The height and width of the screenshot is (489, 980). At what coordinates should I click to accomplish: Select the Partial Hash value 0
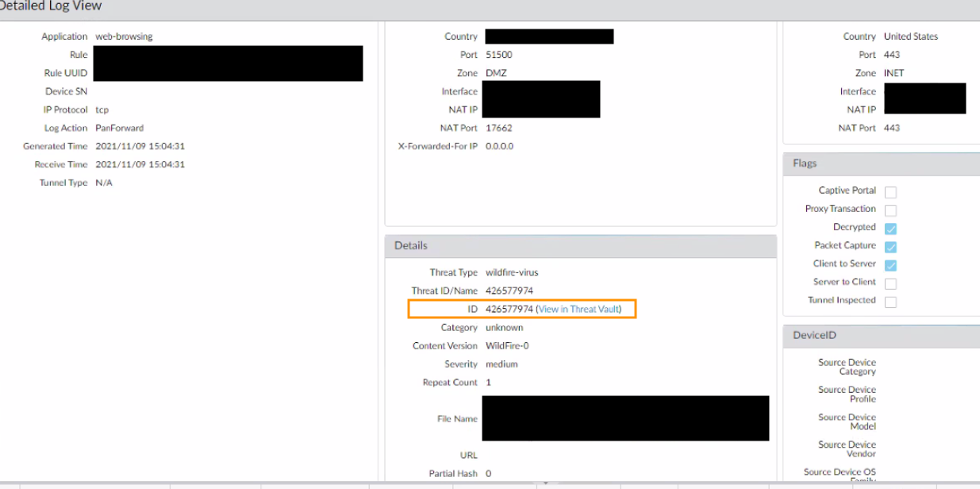(x=488, y=474)
